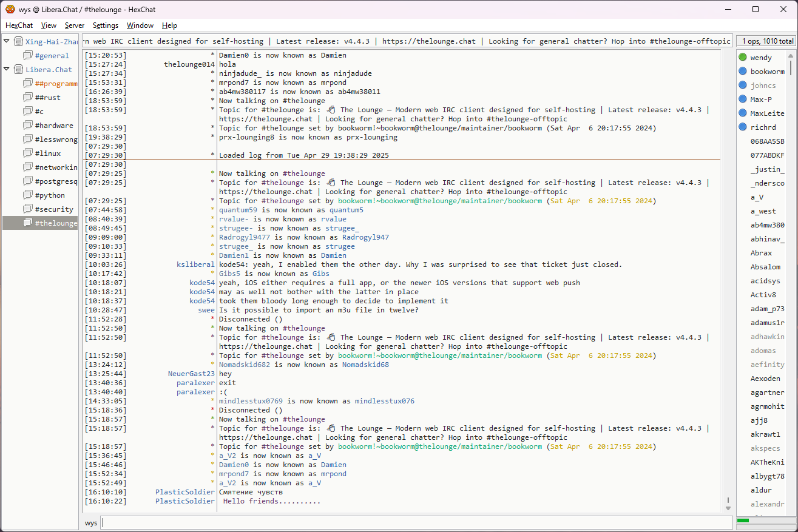Click the #python channel chat icon

(27, 195)
